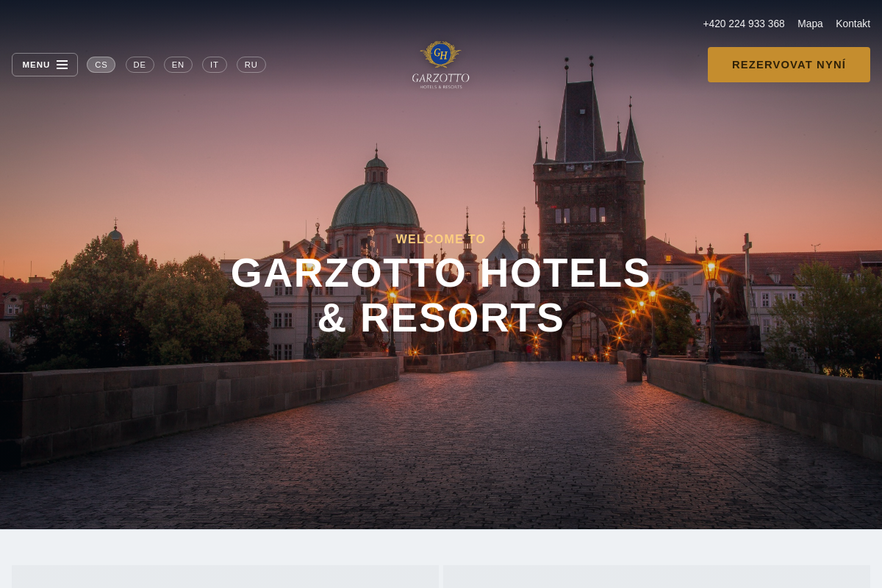Image resolution: width=882 pixels, height=588 pixels.
Task: Switch language to DE
Action: [140, 65]
